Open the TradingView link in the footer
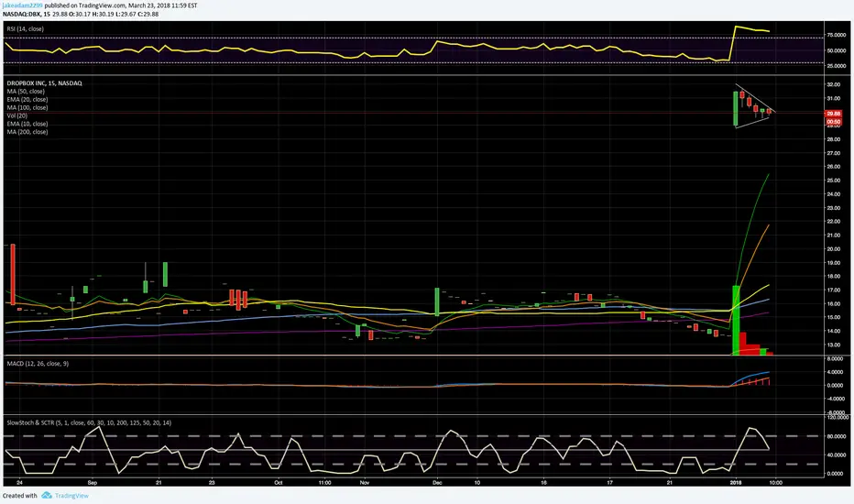This screenshot has width=854, height=504. coord(71,495)
